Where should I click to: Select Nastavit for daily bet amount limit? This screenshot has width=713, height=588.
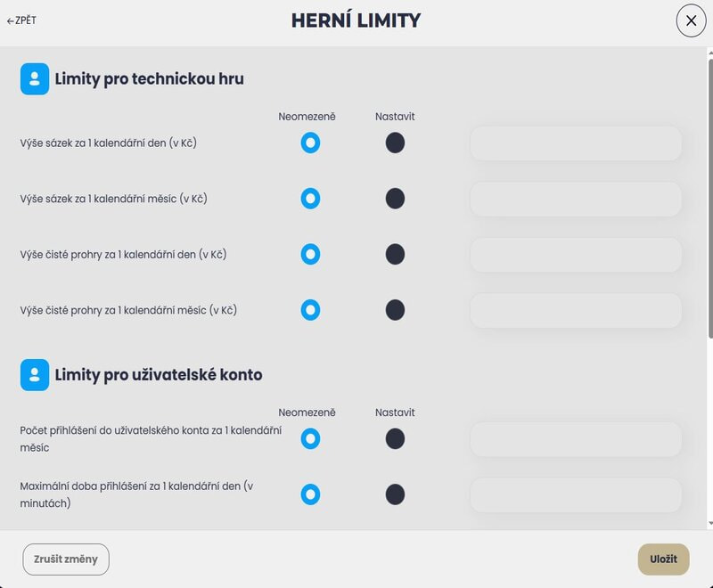click(x=395, y=142)
